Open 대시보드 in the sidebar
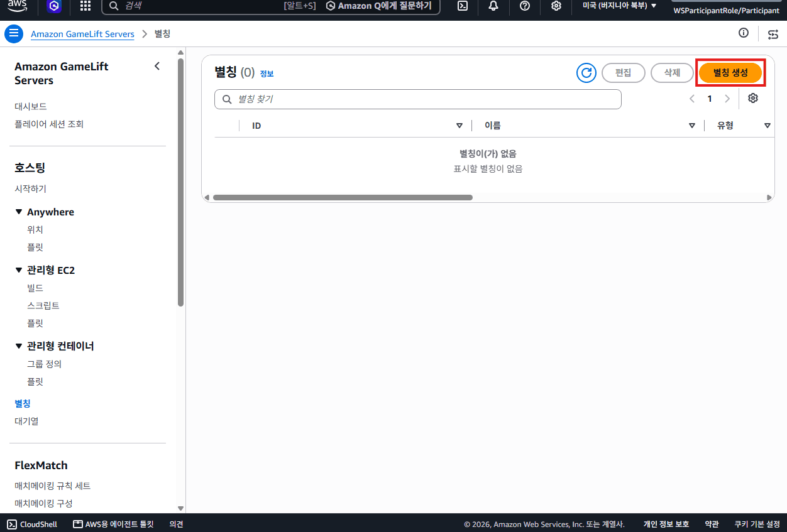Image resolution: width=787 pixels, height=532 pixels. [31, 107]
